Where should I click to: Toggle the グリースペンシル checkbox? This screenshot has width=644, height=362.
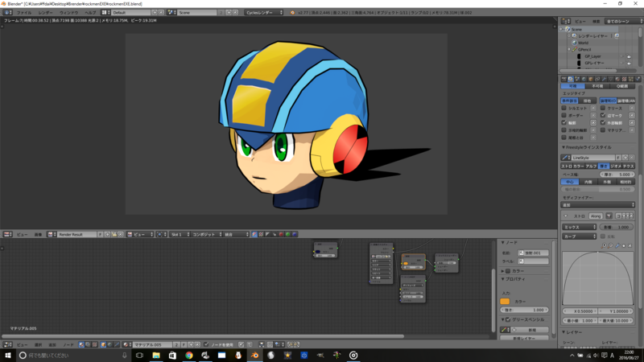(508, 319)
